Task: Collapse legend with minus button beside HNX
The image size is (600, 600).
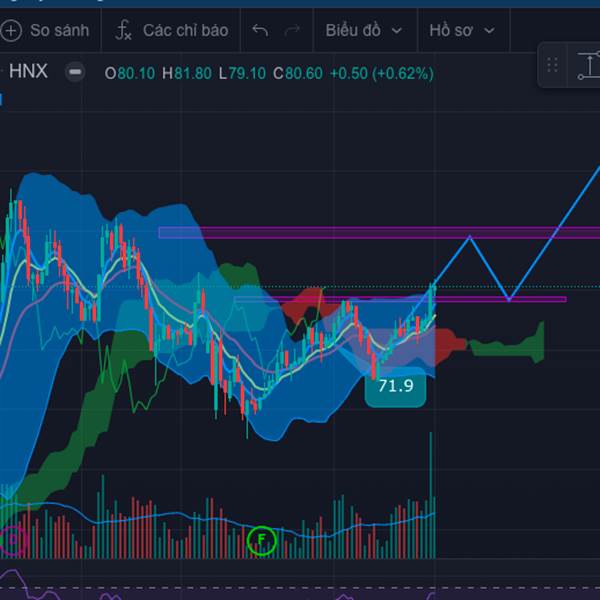Action: [x=75, y=72]
